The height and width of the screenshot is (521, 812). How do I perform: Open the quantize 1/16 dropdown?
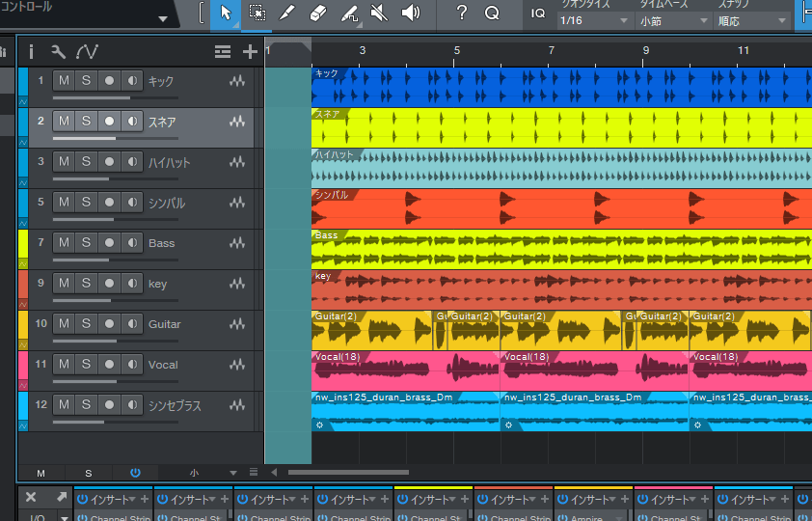[594, 20]
